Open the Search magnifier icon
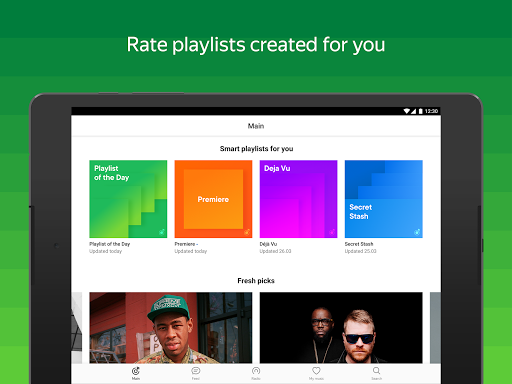The width and height of the screenshot is (512, 384). (x=376, y=371)
